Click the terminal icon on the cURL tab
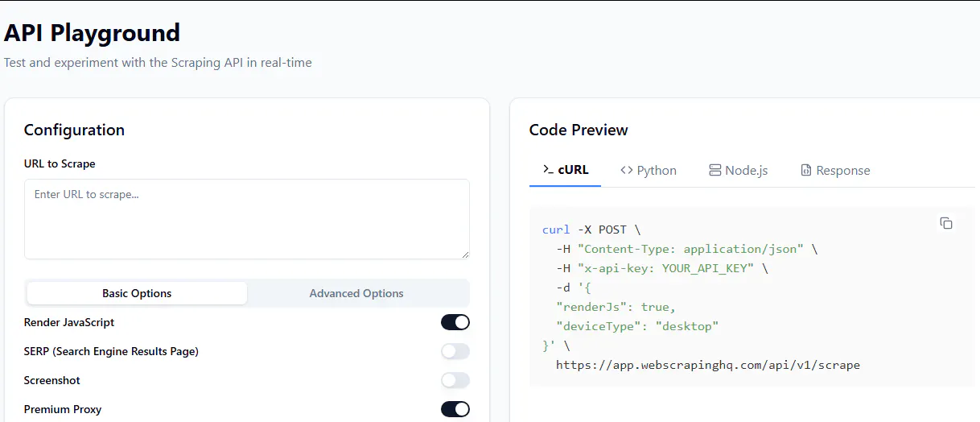 tap(547, 170)
